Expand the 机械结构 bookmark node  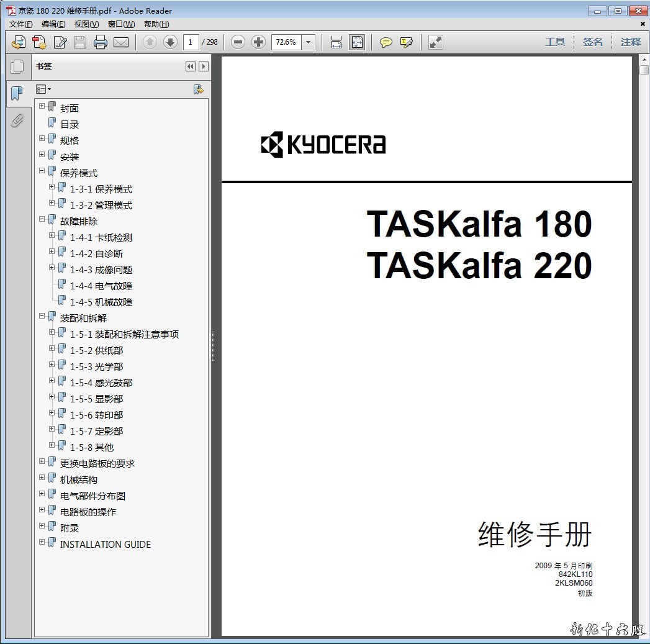[42, 478]
